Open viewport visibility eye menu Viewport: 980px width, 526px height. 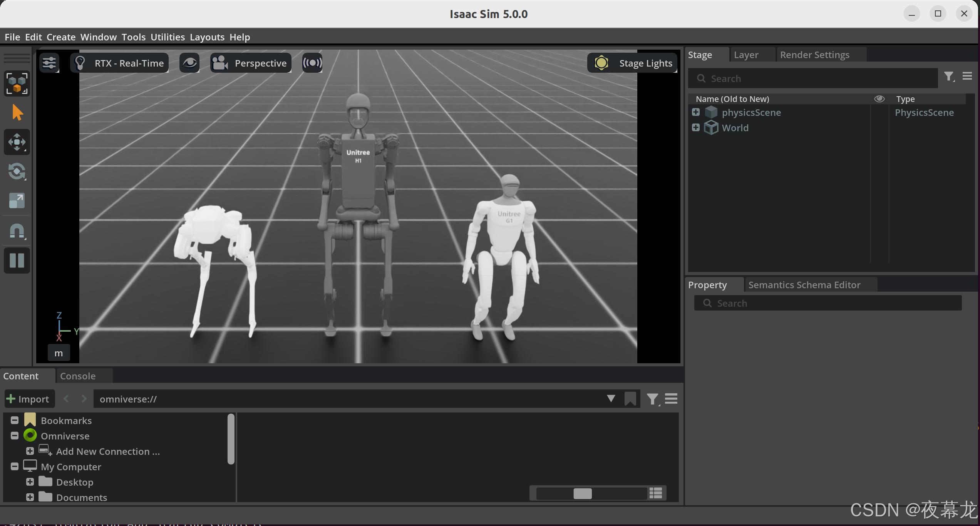pos(189,63)
